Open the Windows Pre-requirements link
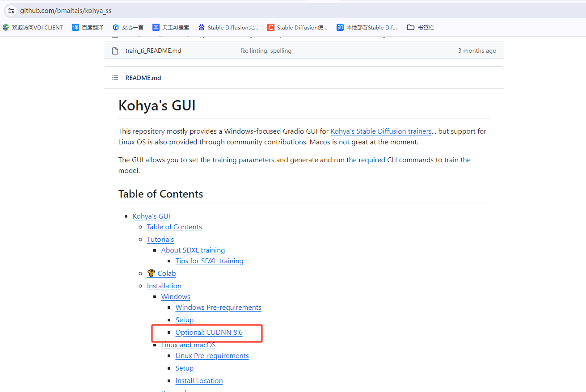 tap(218, 308)
